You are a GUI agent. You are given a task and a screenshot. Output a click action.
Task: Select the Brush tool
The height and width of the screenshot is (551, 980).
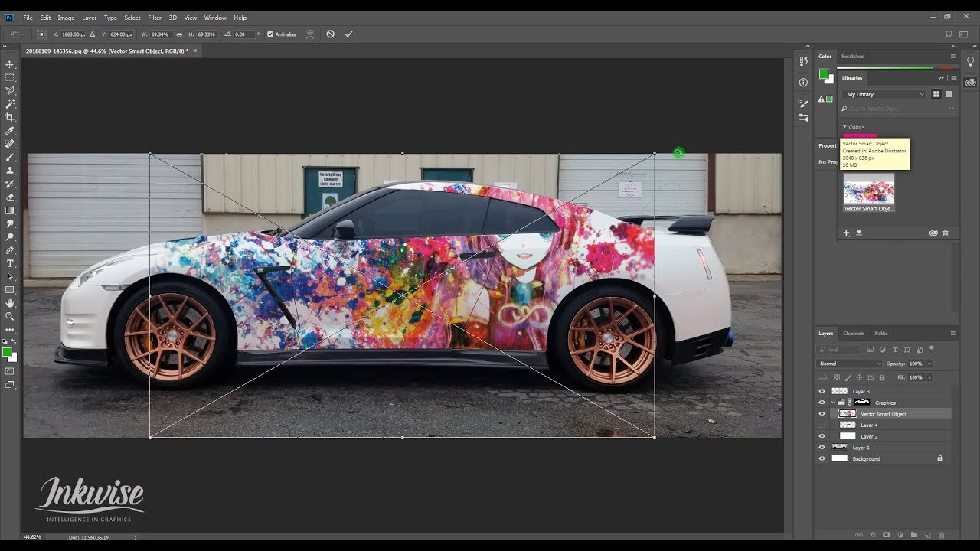coord(10,157)
